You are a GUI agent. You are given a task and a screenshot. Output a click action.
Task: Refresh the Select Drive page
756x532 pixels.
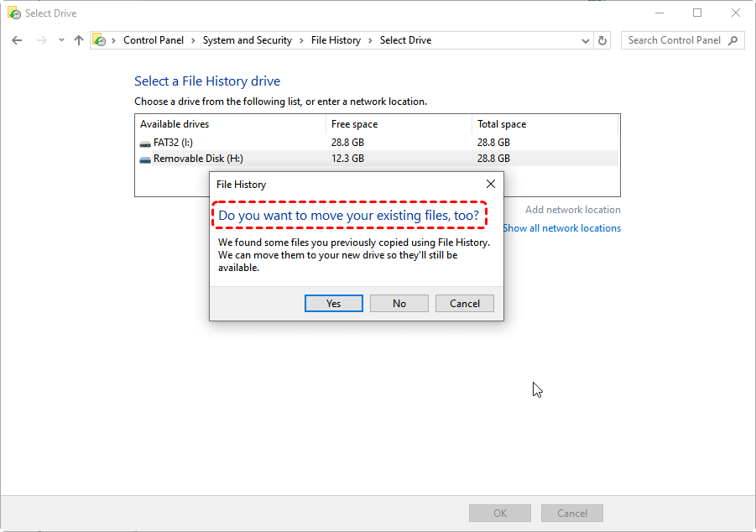point(602,40)
